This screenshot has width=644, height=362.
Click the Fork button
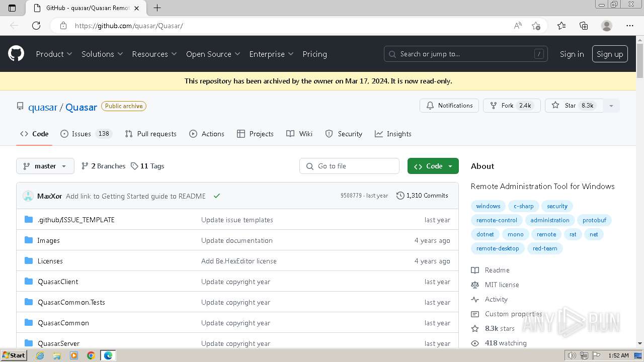coord(512,106)
